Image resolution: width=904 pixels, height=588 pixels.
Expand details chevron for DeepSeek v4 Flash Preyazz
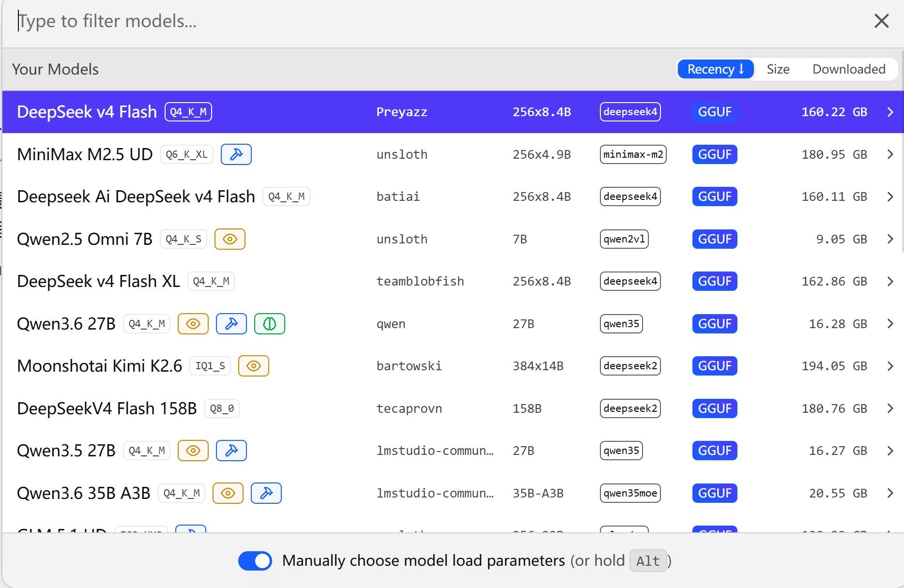(890, 112)
